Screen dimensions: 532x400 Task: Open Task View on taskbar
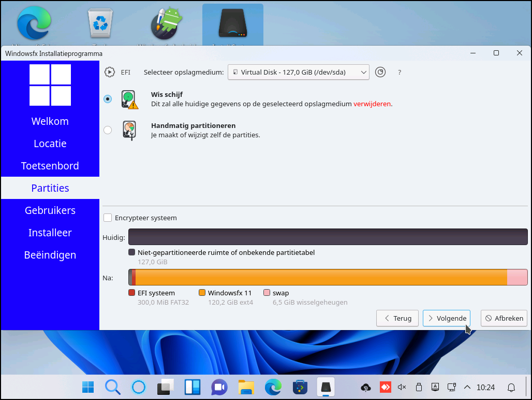tap(165, 387)
